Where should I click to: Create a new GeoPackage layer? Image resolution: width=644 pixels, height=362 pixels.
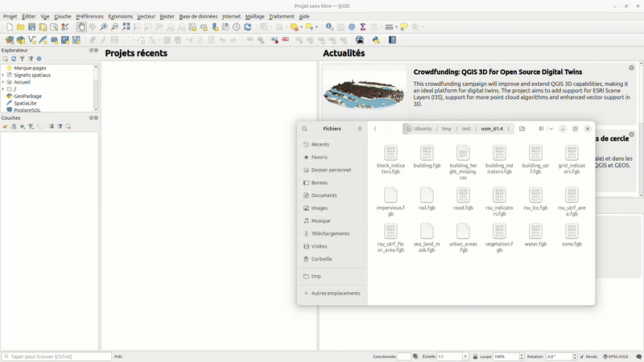coord(21,39)
